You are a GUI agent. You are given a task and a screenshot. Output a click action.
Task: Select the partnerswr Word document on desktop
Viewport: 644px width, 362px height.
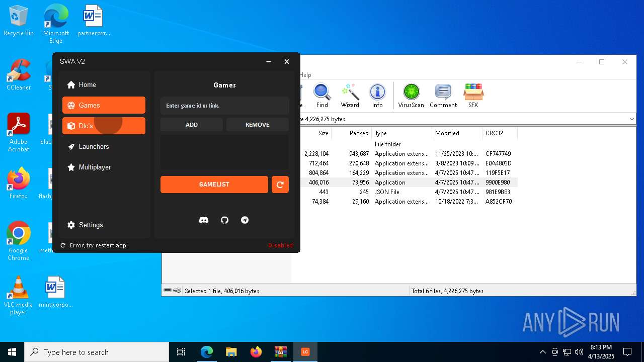tap(94, 21)
